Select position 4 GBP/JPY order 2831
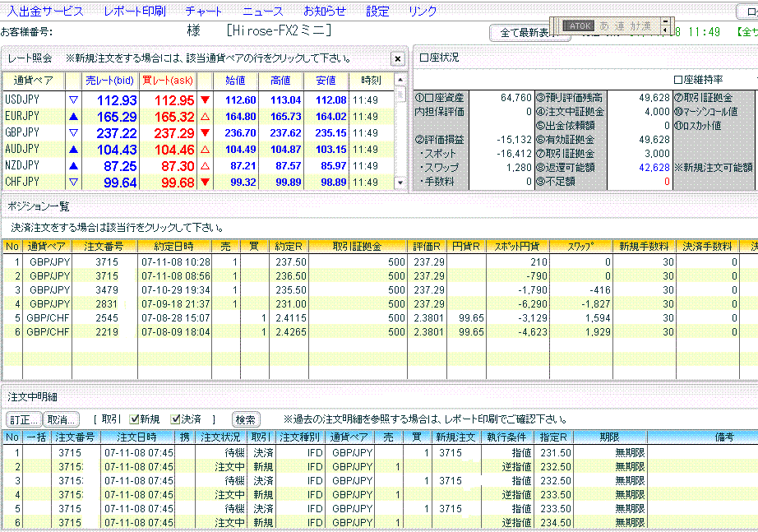 click(x=380, y=304)
